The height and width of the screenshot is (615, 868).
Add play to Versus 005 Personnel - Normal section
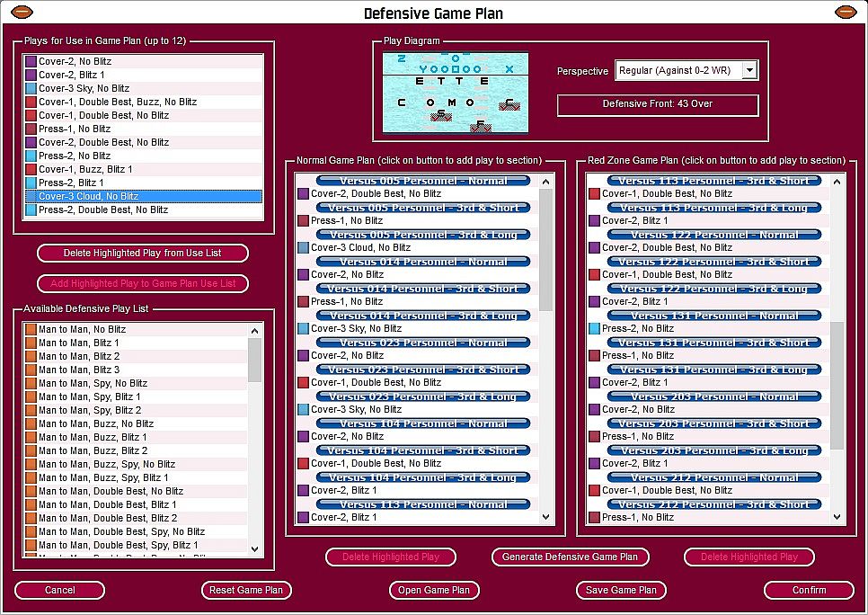pyautogui.click(x=423, y=181)
